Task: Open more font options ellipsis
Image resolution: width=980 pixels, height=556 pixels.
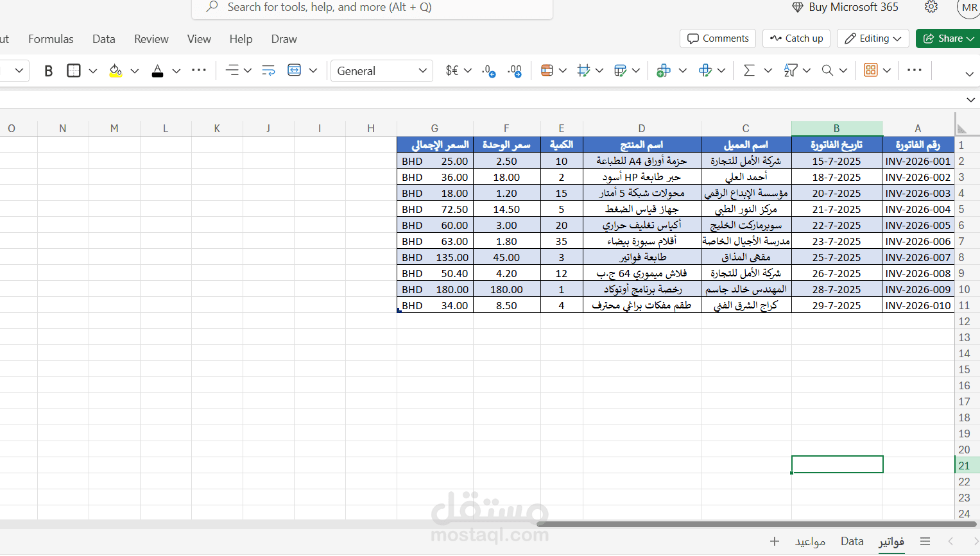Action: tap(199, 70)
